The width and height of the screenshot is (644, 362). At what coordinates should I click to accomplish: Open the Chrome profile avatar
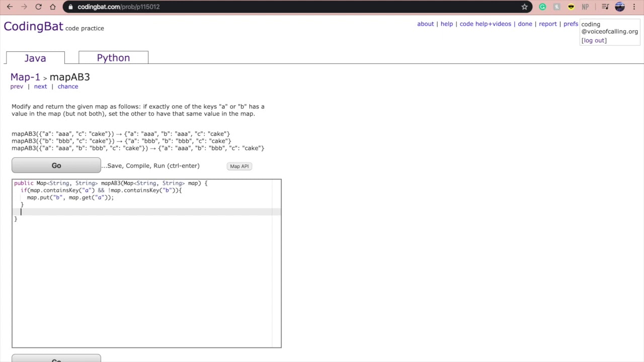[620, 7]
